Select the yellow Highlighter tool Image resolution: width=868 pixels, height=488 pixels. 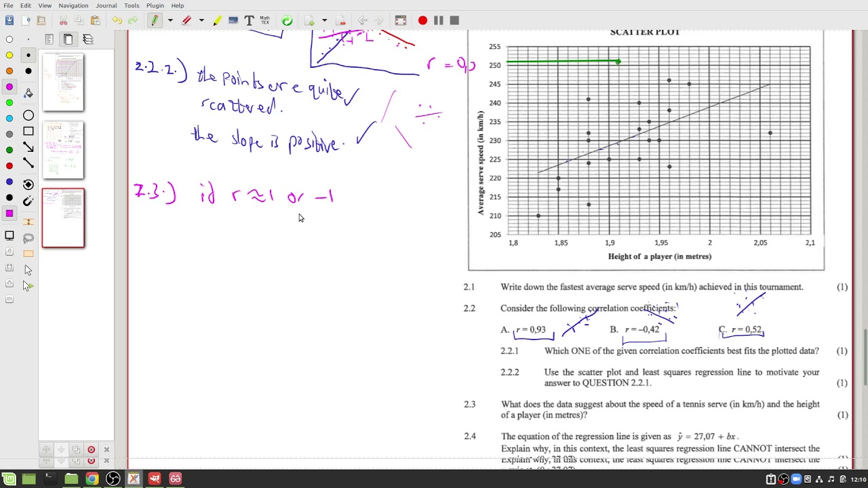[x=217, y=20]
